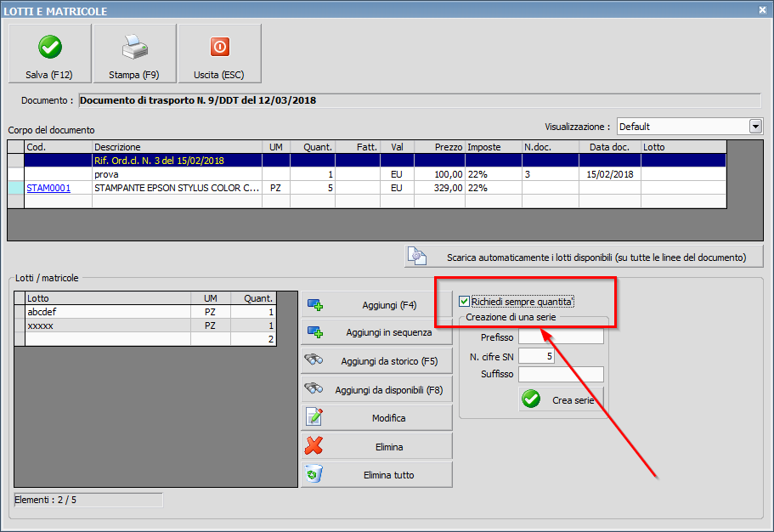Click green checkmark icon of Crea serie
774x532 pixels.
pos(531,399)
